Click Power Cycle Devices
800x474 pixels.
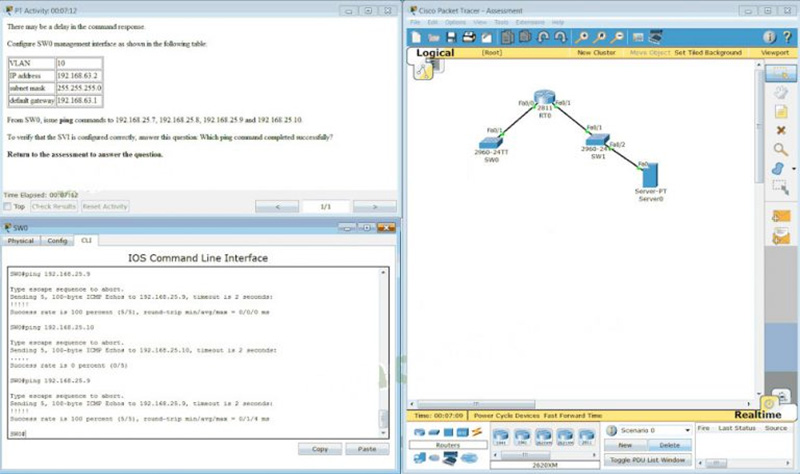507,416
